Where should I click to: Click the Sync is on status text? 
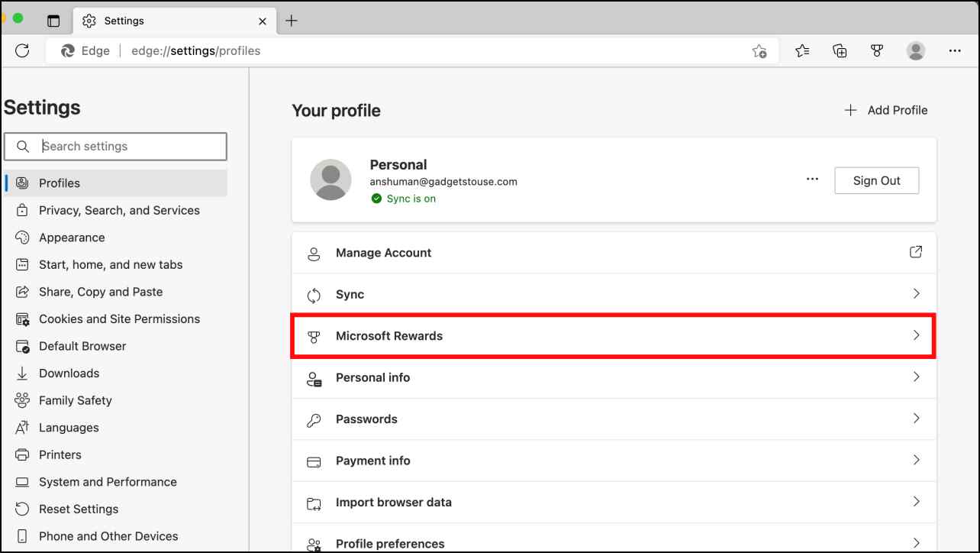tap(411, 199)
